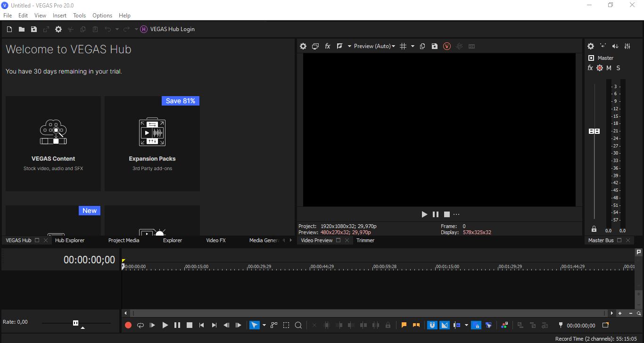Select the Normal Edit arrow tool
This screenshot has width=644, height=343.
pyautogui.click(x=255, y=325)
